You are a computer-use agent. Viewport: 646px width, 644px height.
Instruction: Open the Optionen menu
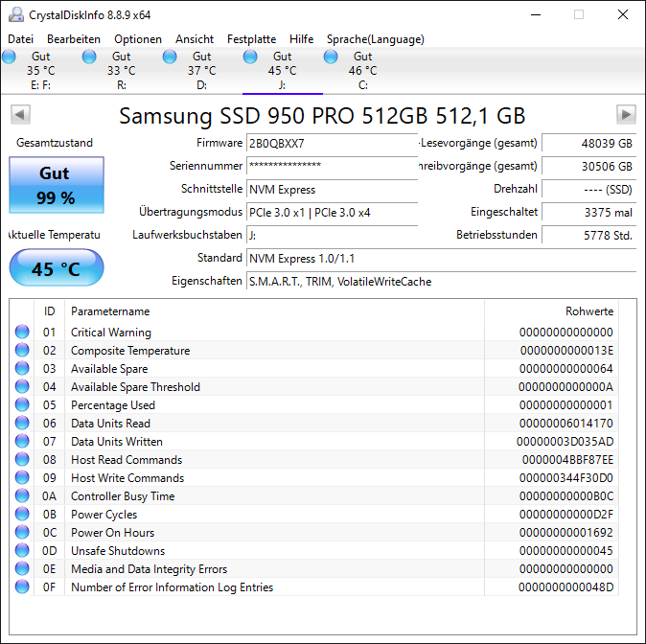[x=138, y=39]
